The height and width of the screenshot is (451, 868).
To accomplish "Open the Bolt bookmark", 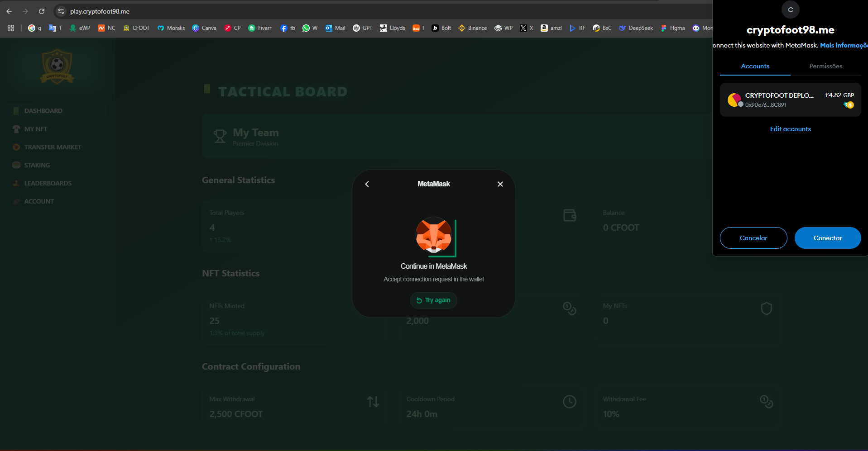I will (x=441, y=28).
